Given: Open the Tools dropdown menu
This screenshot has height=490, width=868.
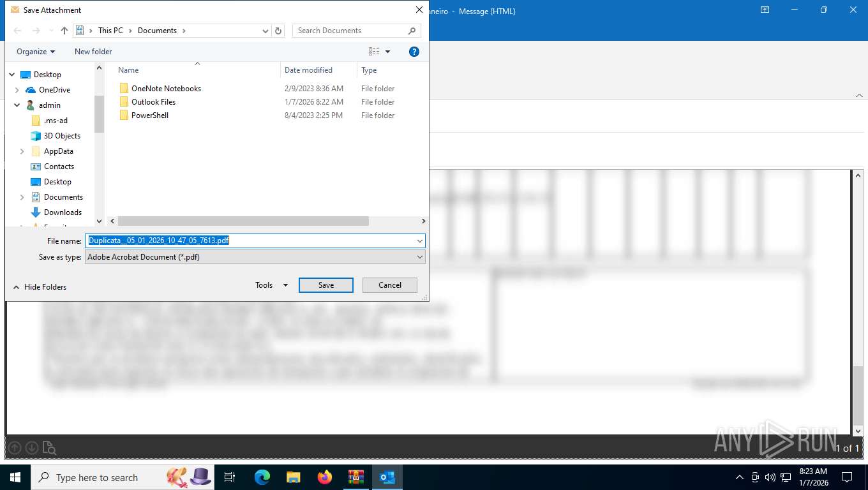Looking at the screenshot, I should 272,285.
